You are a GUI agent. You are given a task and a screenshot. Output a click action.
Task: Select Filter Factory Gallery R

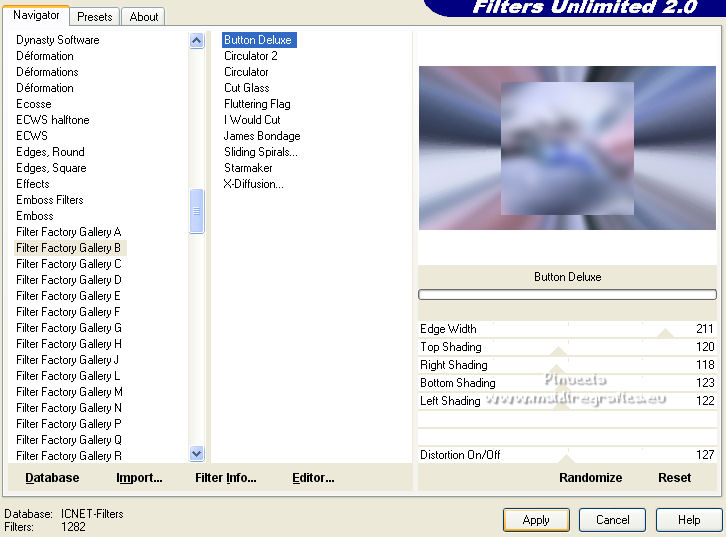(69, 456)
